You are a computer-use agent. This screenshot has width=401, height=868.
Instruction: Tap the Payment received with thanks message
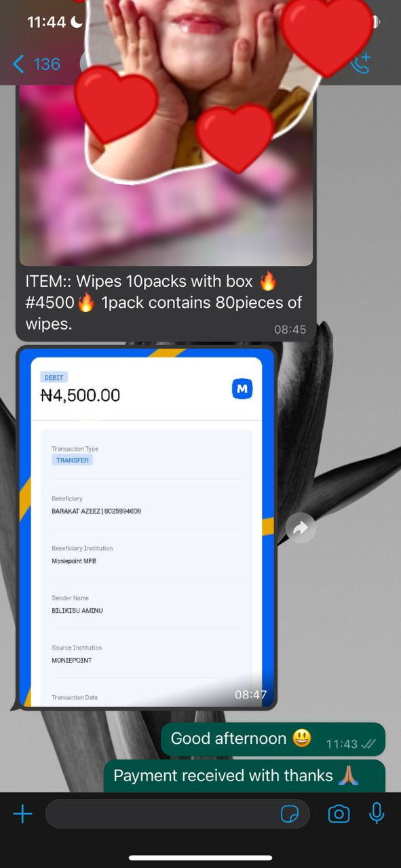click(244, 776)
